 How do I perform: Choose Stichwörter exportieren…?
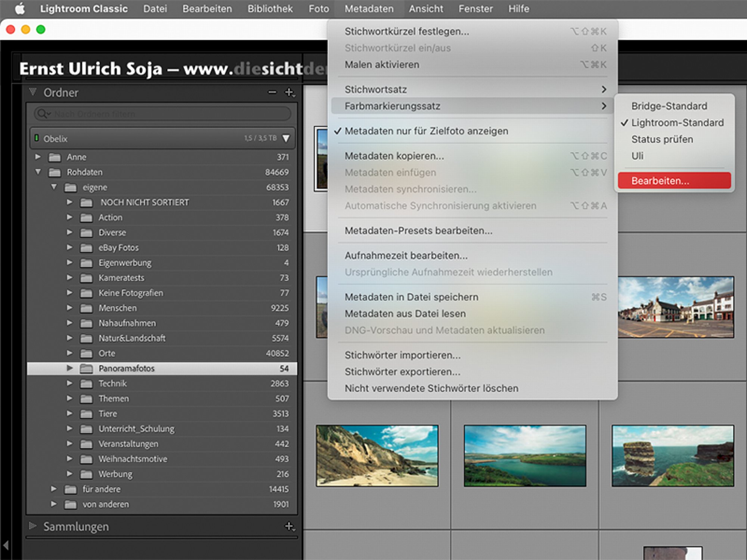point(472,372)
